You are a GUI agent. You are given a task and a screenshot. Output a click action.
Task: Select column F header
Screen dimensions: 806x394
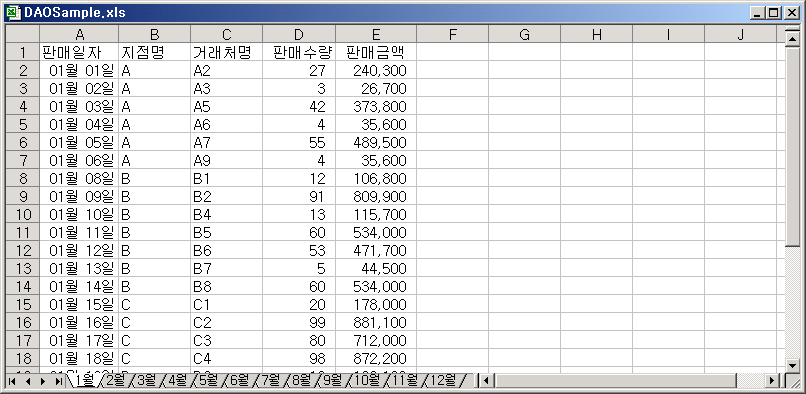pos(452,34)
